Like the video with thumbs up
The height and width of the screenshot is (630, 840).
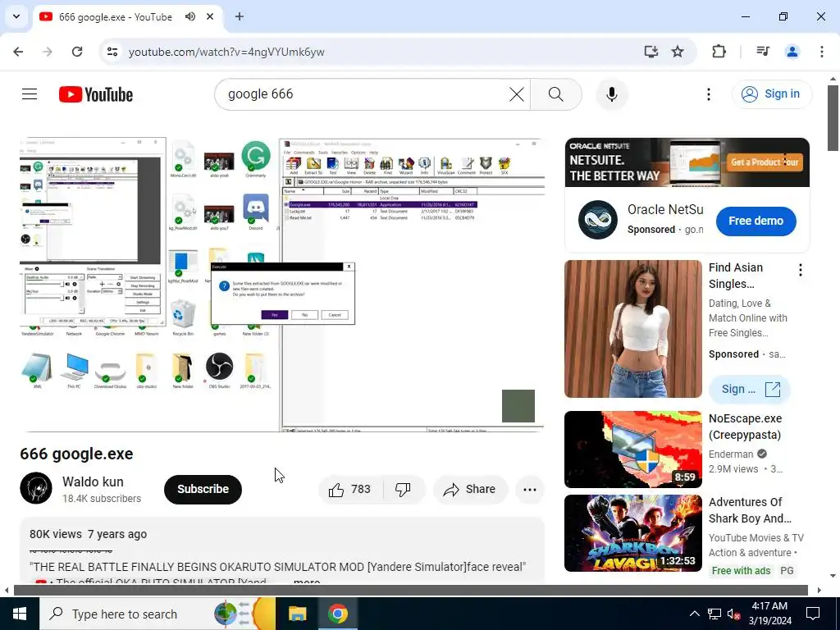pyautogui.click(x=350, y=489)
